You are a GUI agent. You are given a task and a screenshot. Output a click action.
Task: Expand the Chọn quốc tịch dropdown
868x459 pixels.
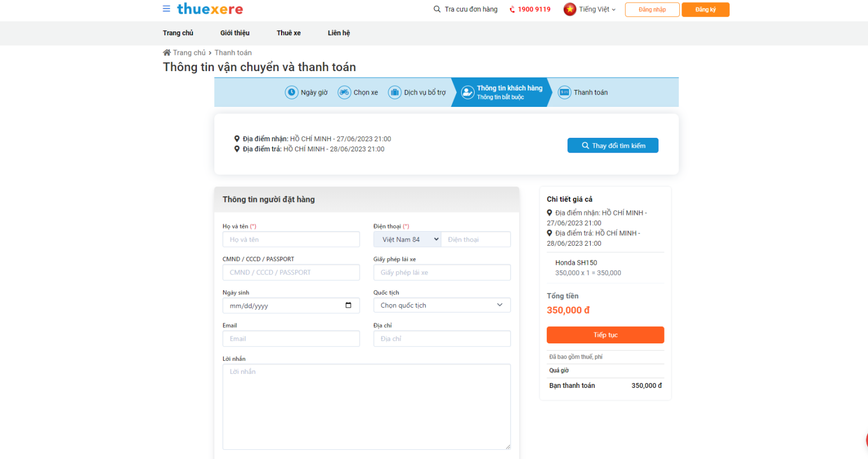pyautogui.click(x=442, y=305)
